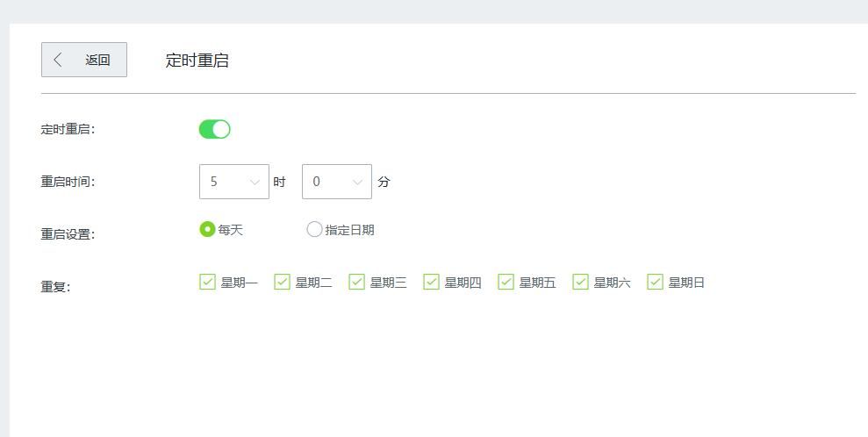The image size is (868, 437).
Task: Uncheck the 星期四 checkbox
Action: pyautogui.click(x=431, y=282)
